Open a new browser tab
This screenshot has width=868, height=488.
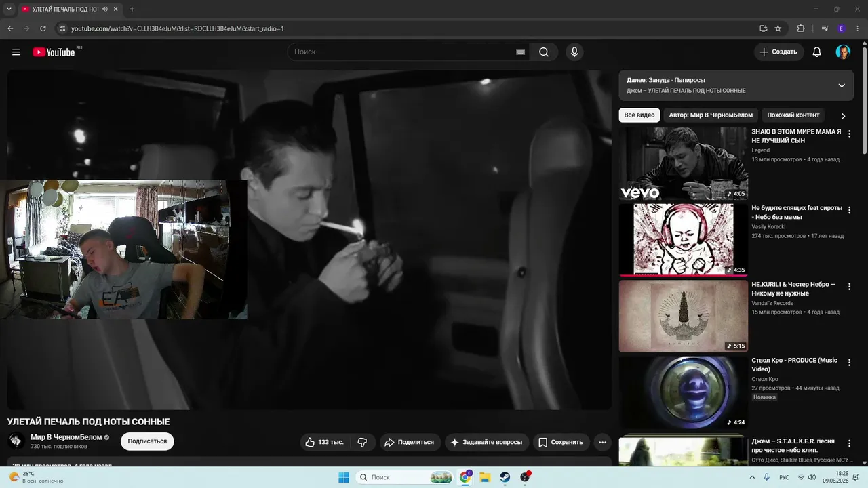pyautogui.click(x=132, y=9)
